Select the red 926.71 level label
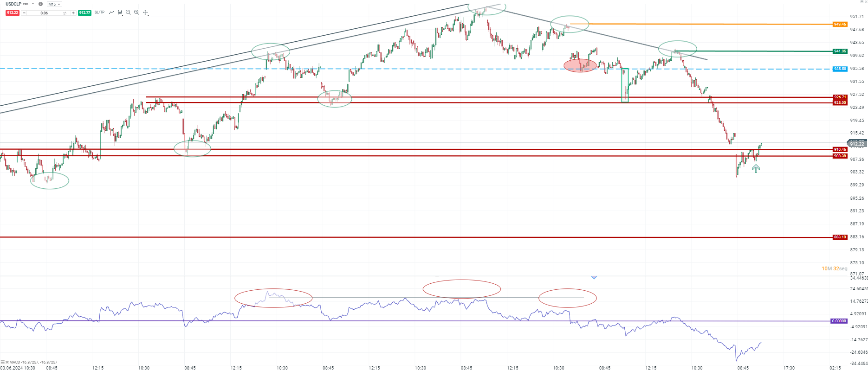 [x=840, y=97]
